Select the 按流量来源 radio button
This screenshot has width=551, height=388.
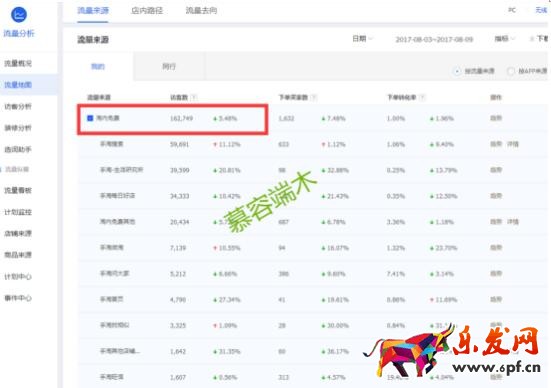457,71
